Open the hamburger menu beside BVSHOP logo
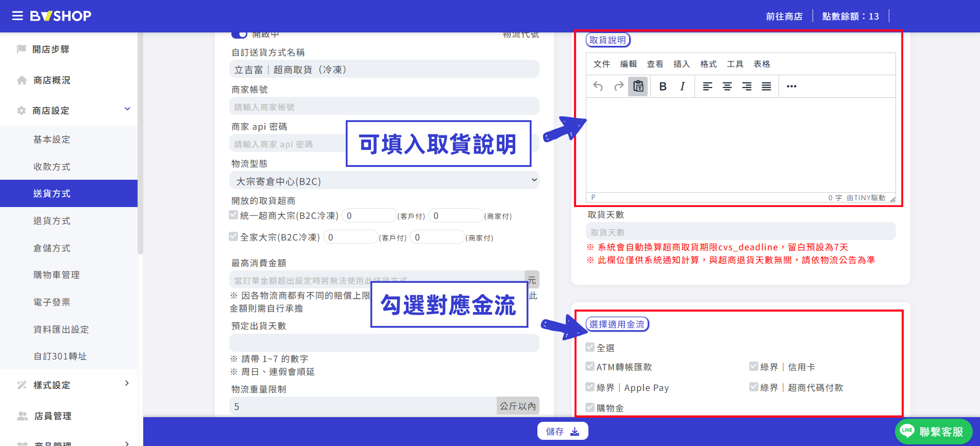980x446 pixels. pyautogui.click(x=18, y=16)
